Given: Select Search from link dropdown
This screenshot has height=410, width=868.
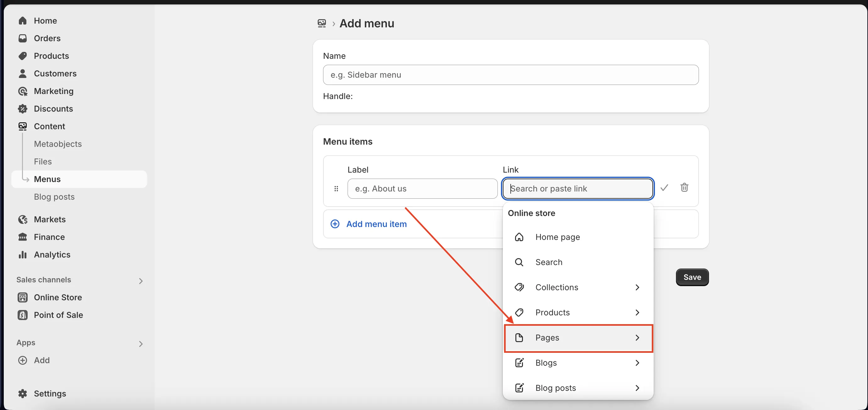Looking at the screenshot, I should point(578,262).
